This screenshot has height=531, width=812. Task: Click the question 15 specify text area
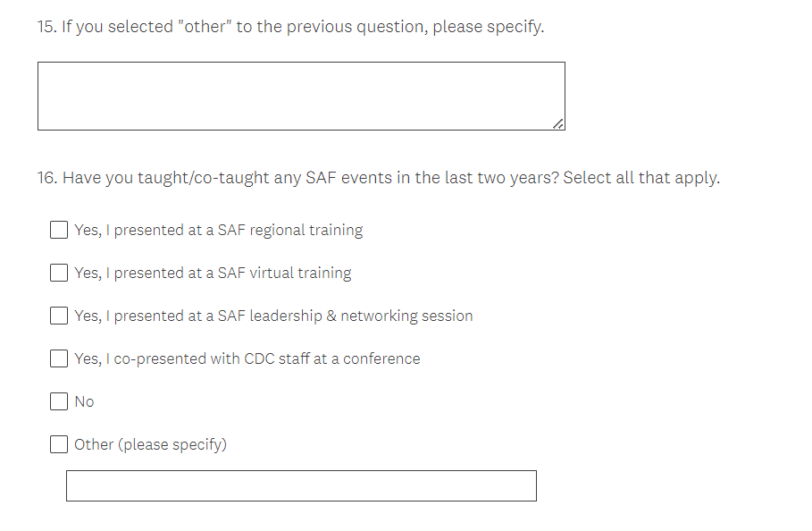pos(300,96)
